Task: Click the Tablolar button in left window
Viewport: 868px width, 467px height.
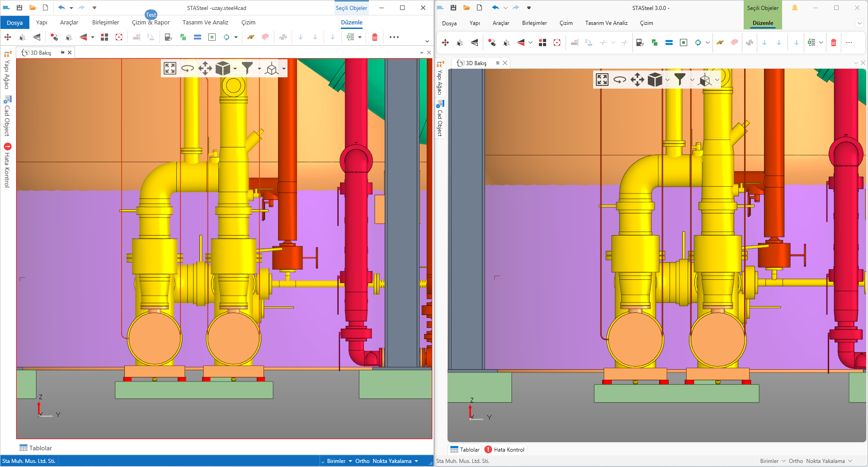Action: pyautogui.click(x=36, y=448)
